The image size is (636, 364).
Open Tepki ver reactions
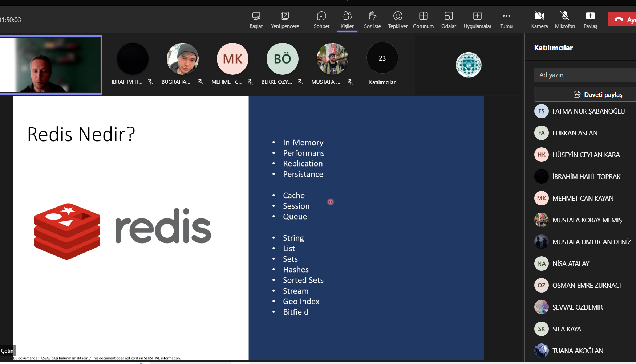coord(398,20)
